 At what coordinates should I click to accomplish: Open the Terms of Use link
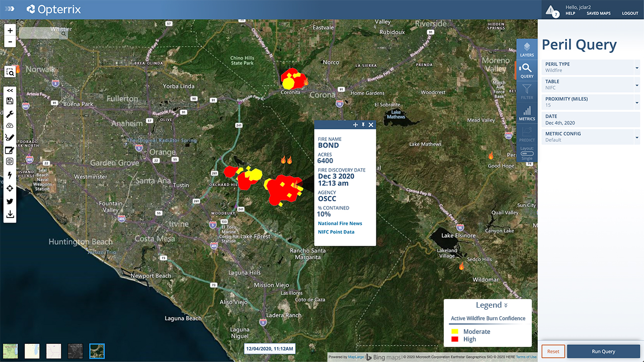pos(526,357)
